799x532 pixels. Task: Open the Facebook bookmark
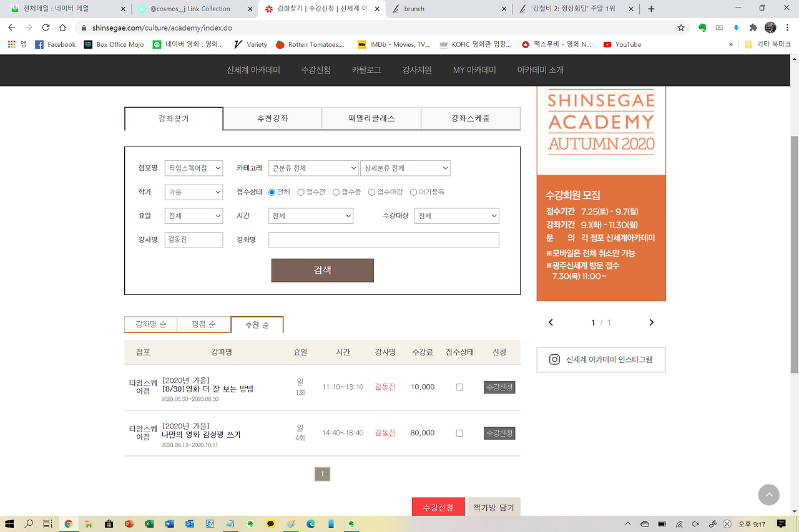point(55,44)
